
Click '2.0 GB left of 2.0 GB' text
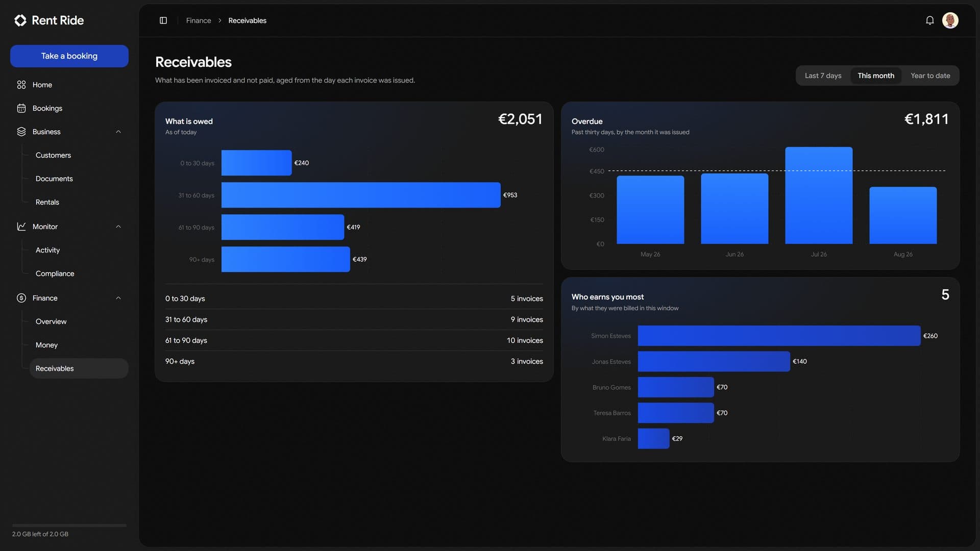pyautogui.click(x=40, y=534)
